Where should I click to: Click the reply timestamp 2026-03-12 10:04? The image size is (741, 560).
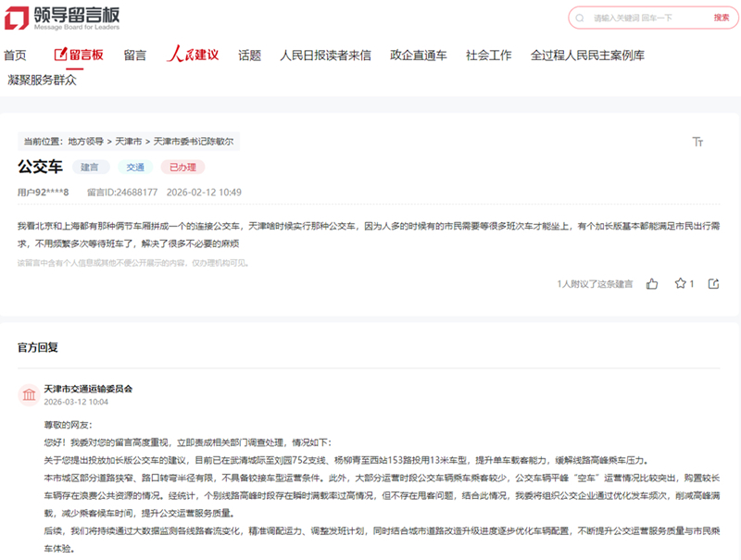[x=76, y=402]
